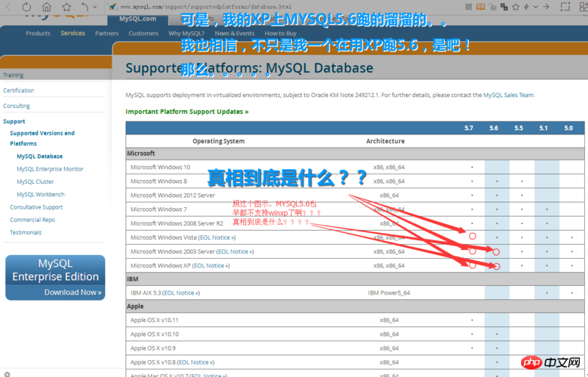Open Commercial Repo sidebar link
The height and width of the screenshot is (377, 588).
[32, 220]
